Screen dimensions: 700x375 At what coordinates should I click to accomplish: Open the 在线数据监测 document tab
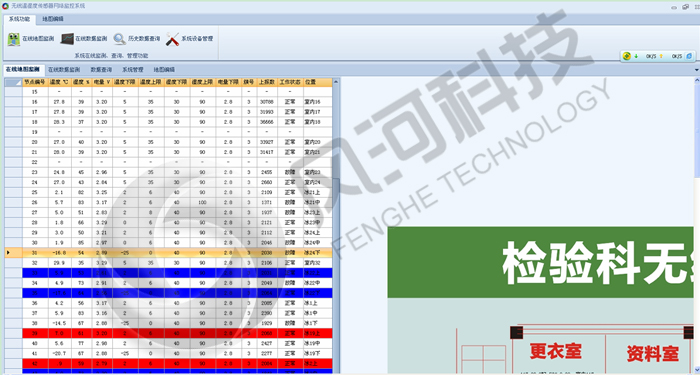point(64,70)
